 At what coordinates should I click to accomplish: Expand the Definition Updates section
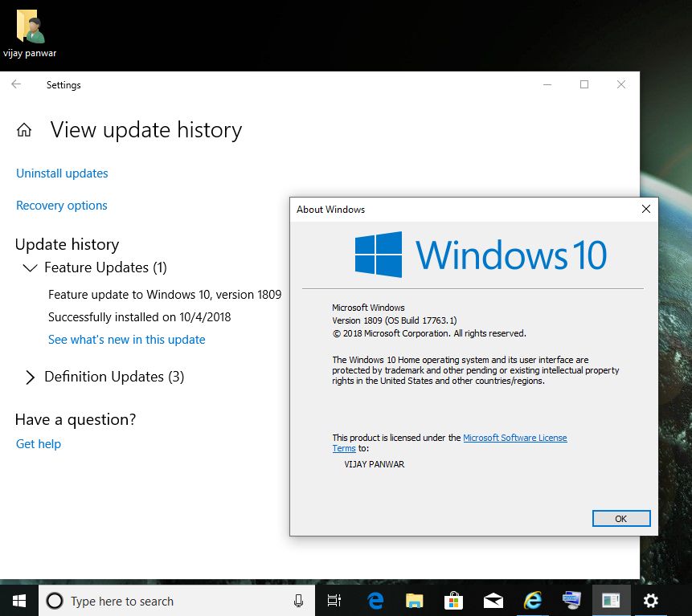pyautogui.click(x=30, y=377)
